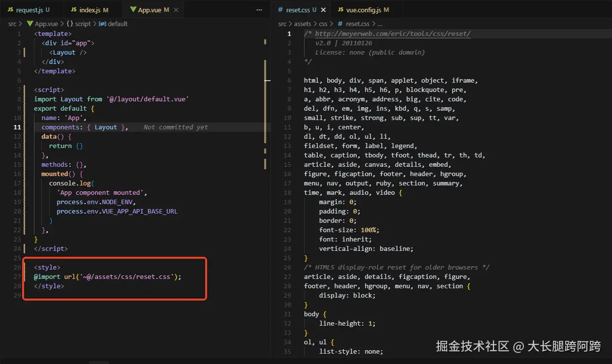Open the trailing ellipsis breadcrumb in reset.css
612x364 pixels.
pyautogui.click(x=379, y=24)
